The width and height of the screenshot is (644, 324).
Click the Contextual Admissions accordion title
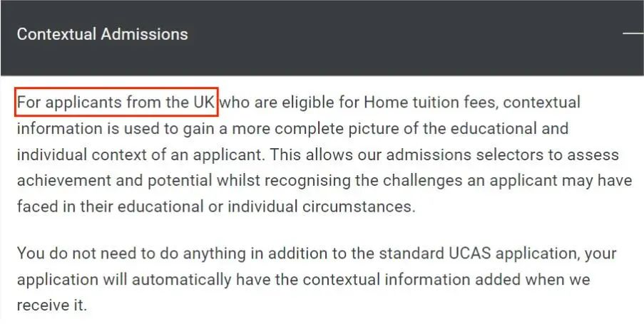pos(102,34)
